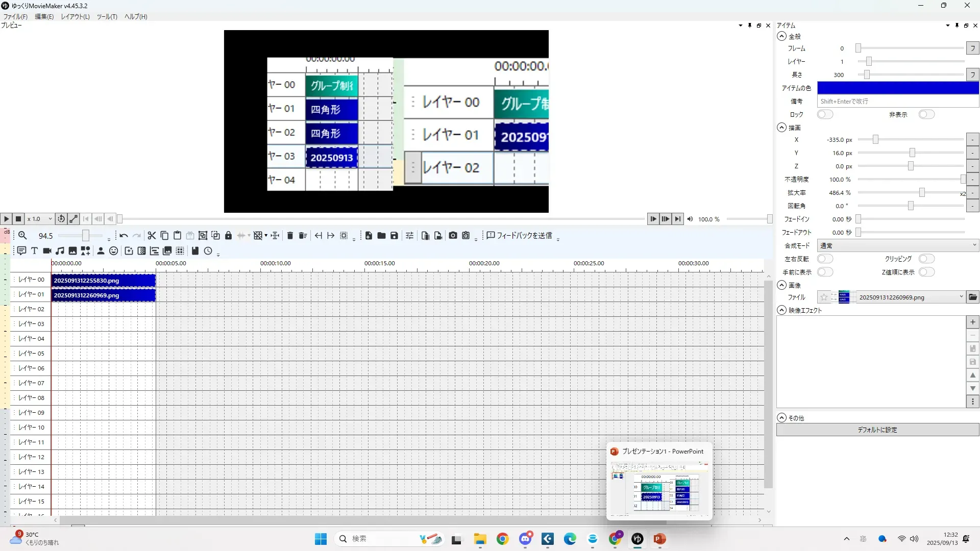Image resolution: width=980 pixels, height=551 pixels.
Task: Click the blue アイテムの色 swatch
Action: pyautogui.click(x=897, y=88)
